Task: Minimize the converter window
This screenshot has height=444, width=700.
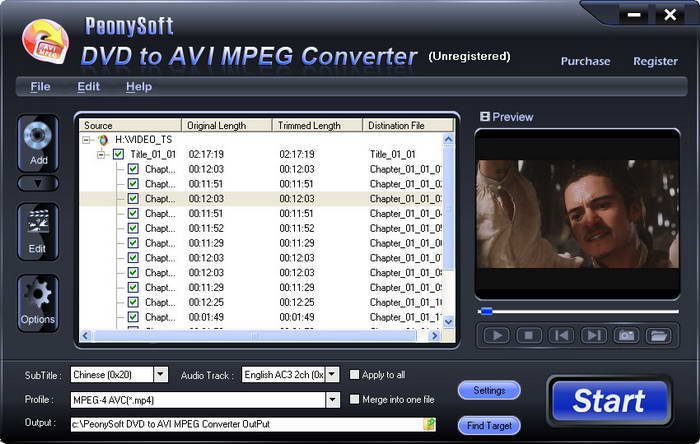Action: 634,16
